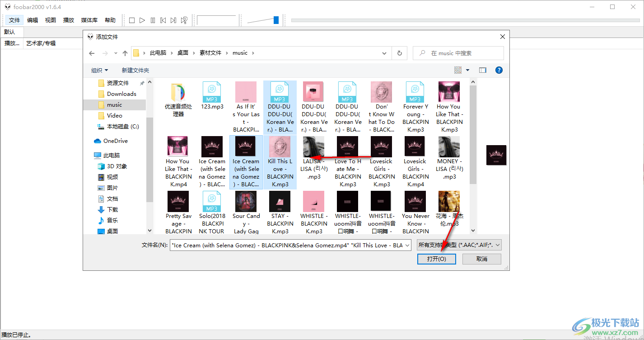644x340 pixels.
Task: Select the 默认 playlist tab
Action: tap(10, 32)
